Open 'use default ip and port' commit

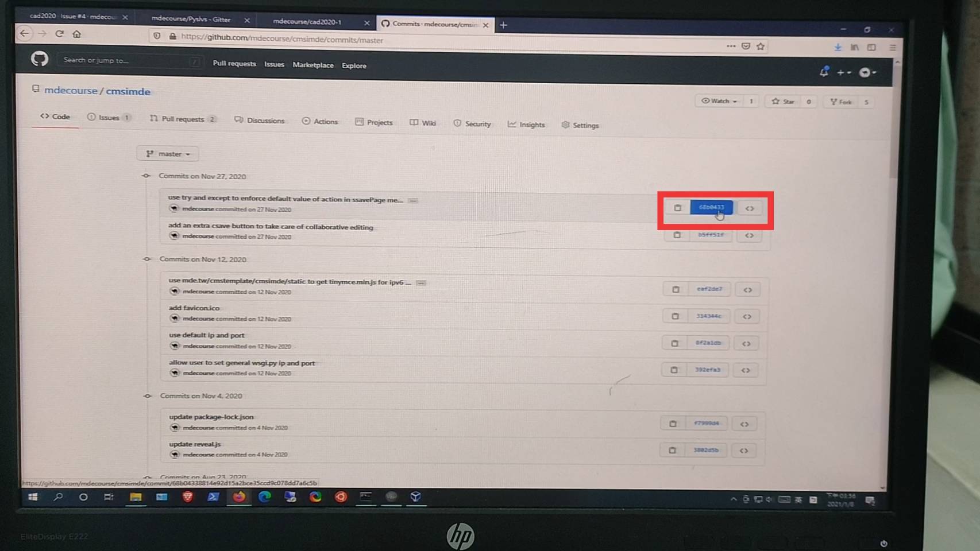tap(207, 335)
